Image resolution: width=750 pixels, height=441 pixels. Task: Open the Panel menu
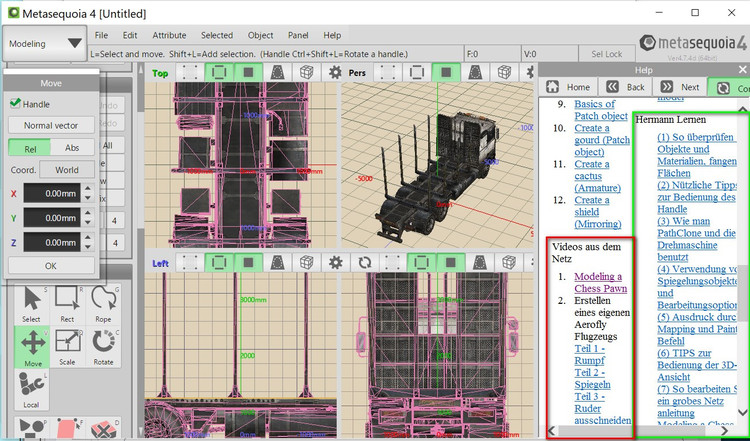click(298, 35)
